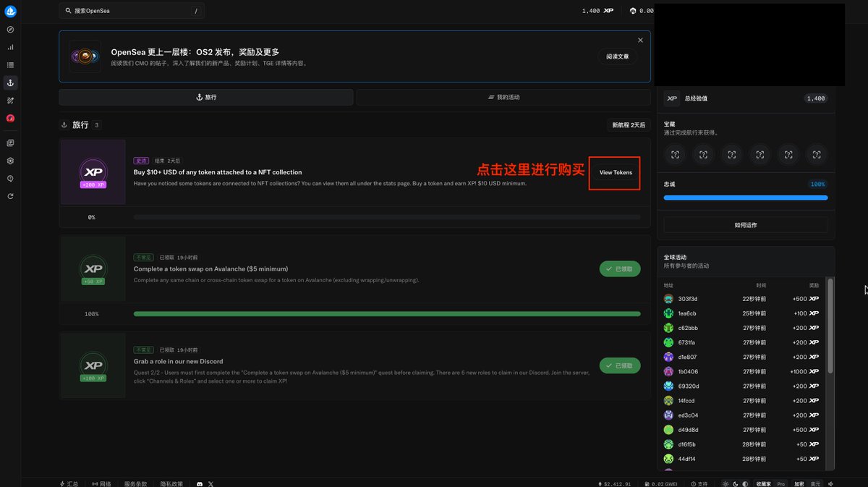Click the +50 XP quest thumbnail
The height and width of the screenshot is (487, 868).
[93, 269]
